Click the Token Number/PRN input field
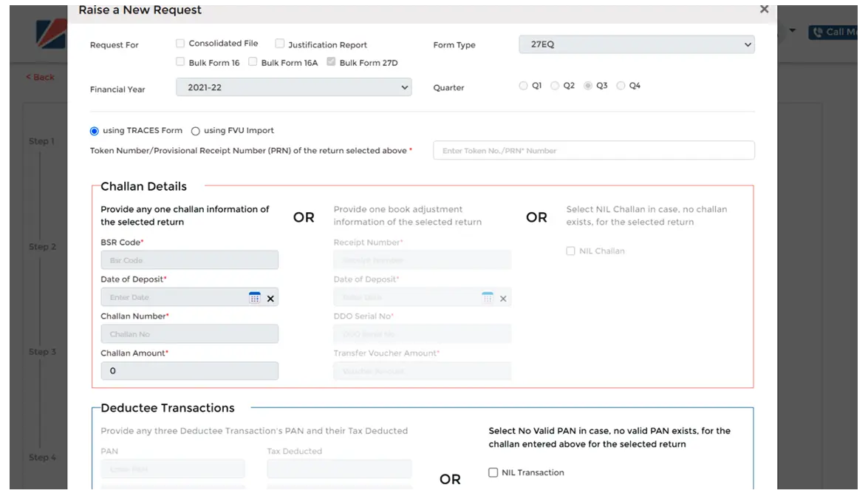868x496 pixels. pyautogui.click(x=593, y=151)
